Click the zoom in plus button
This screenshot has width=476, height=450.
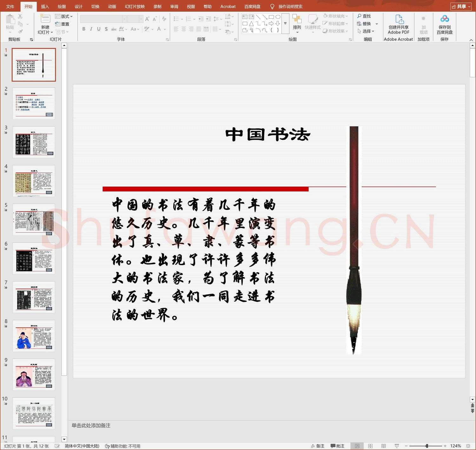click(445, 446)
